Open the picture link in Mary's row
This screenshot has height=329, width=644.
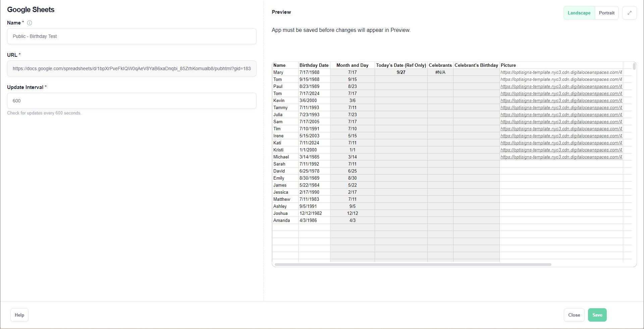coord(561,72)
